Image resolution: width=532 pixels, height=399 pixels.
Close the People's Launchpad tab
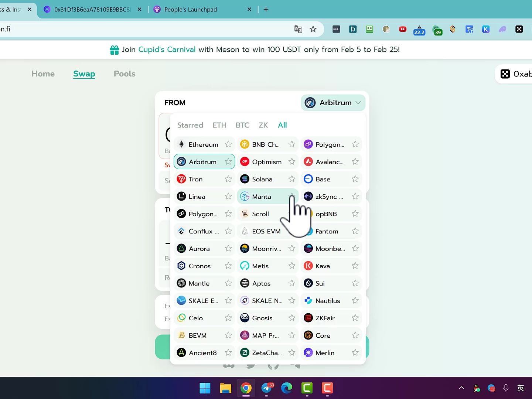249,10
